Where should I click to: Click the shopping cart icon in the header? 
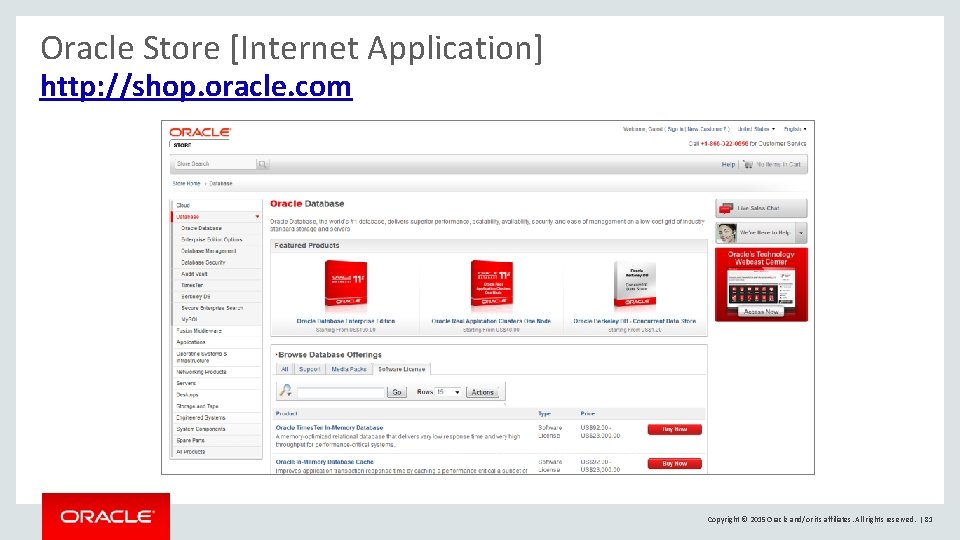click(x=748, y=164)
